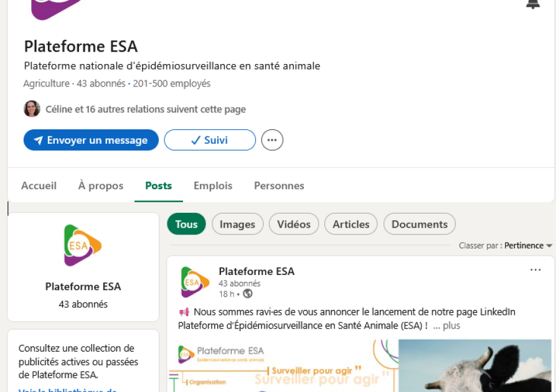Screen dimensions: 556x392
Task: Click the globe visibility icon on the post
Action: pos(248,294)
